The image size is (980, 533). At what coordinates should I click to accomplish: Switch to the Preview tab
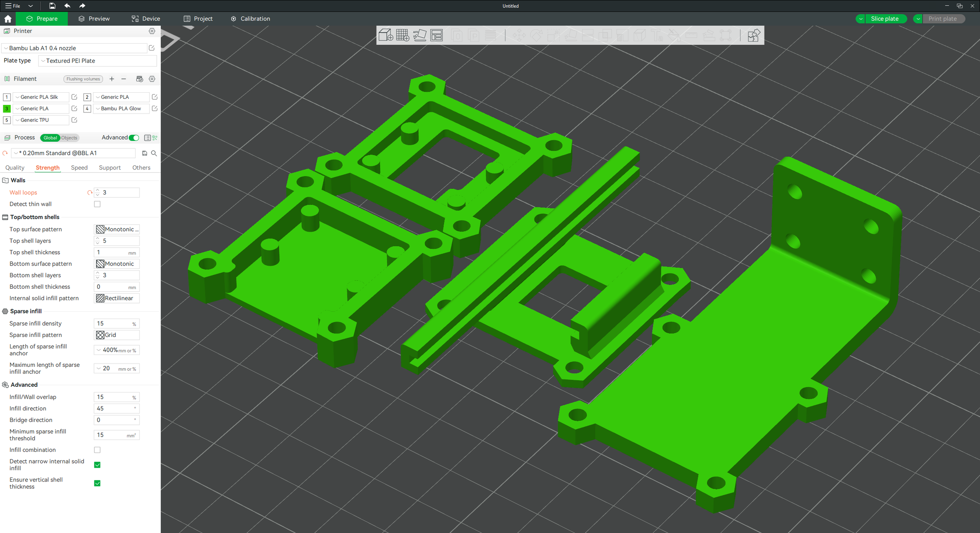pyautogui.click(x=94, y=19)
